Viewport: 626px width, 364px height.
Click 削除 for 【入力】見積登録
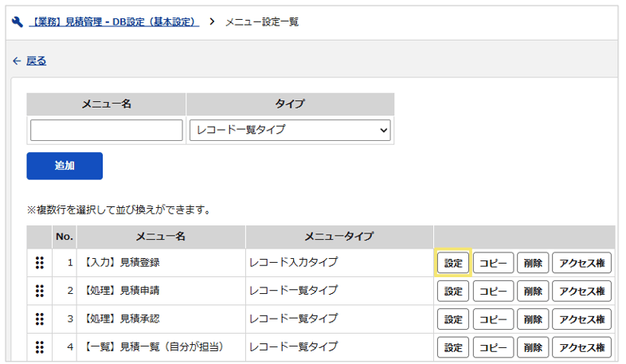533,263
